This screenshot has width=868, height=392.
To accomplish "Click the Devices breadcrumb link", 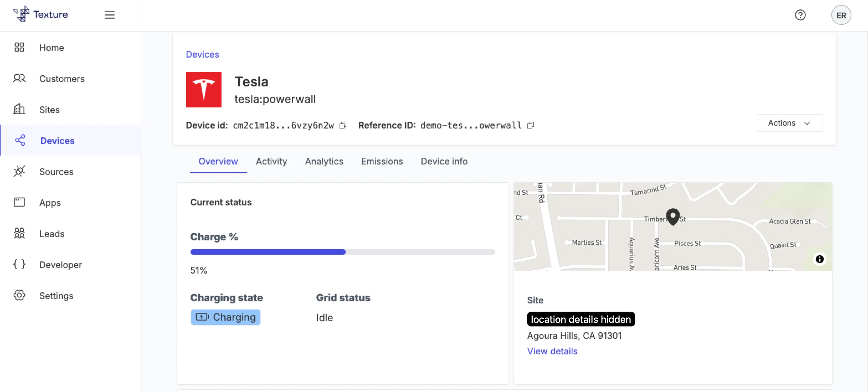I will pyautogui.click(x=202, y=54).
